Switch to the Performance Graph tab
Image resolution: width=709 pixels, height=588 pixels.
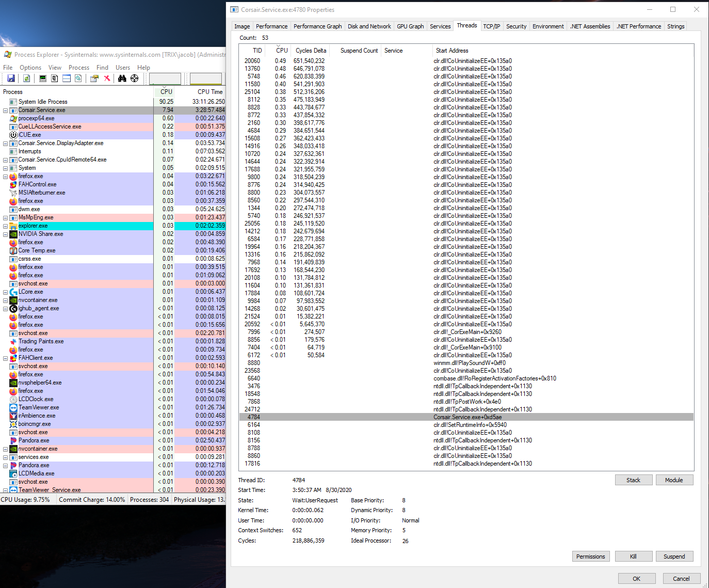[317, 26]
